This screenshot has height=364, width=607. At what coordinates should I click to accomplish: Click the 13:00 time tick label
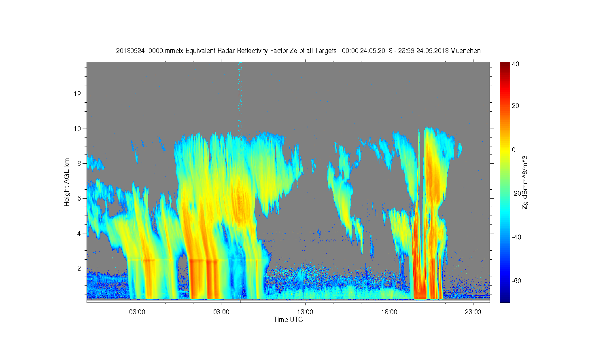[x=305, y=312]
